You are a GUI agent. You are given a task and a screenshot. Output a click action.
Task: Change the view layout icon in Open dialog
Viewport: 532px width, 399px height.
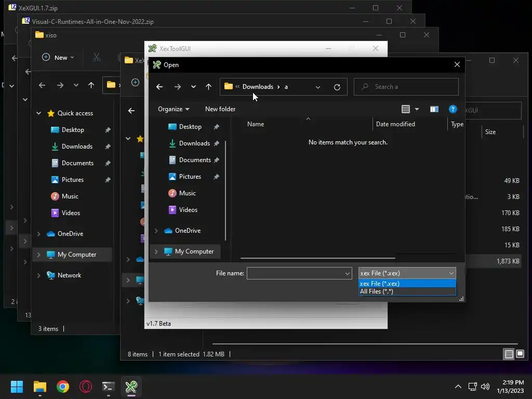[x=406, y=109]
